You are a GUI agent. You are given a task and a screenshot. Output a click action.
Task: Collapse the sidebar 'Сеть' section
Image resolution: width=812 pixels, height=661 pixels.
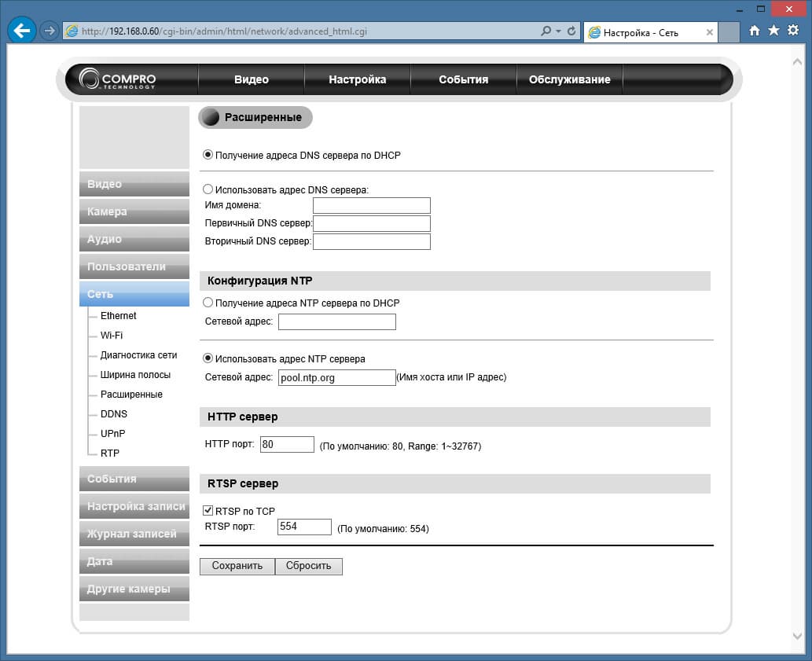(134, 293)
